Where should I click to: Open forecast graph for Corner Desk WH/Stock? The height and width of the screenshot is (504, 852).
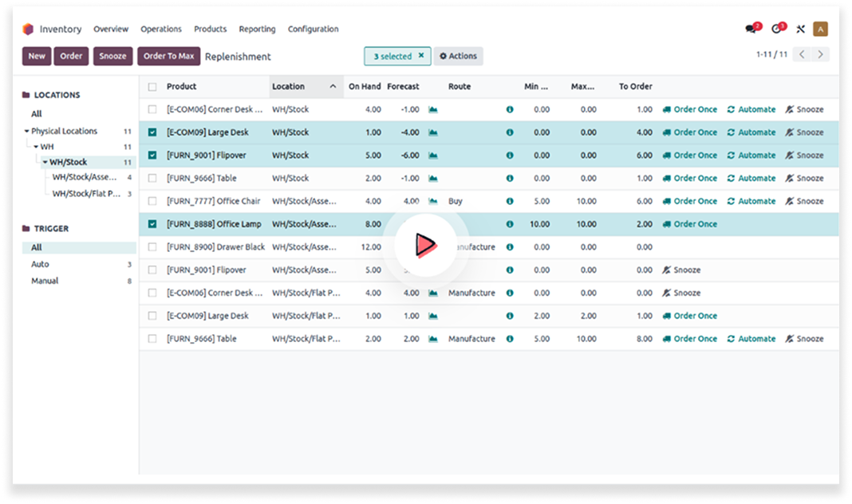point(433,110)
